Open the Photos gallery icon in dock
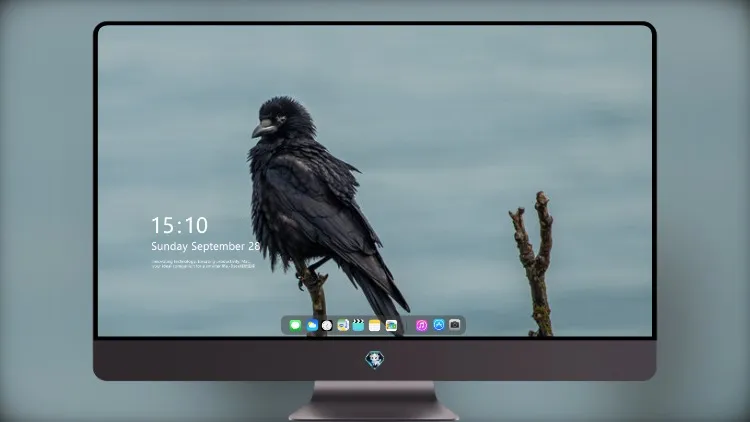The image size is (750, 422). pos(391,325)
